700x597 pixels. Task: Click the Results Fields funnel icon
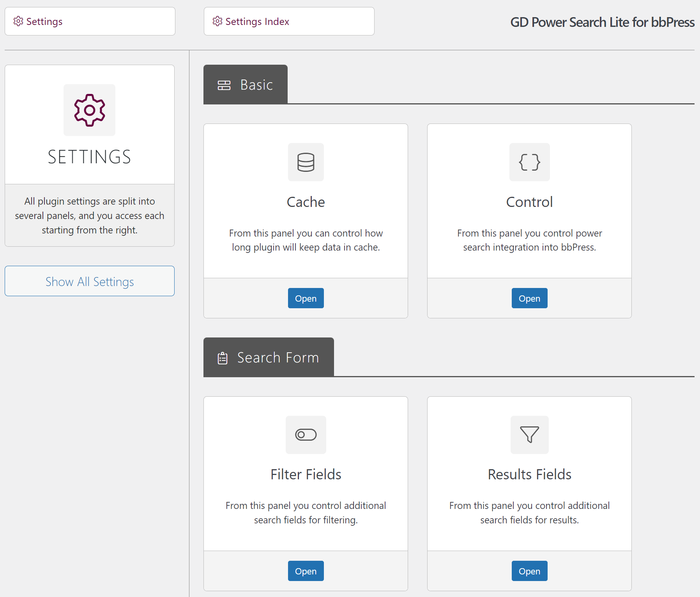pyautogui.click(x=529, y=435)
